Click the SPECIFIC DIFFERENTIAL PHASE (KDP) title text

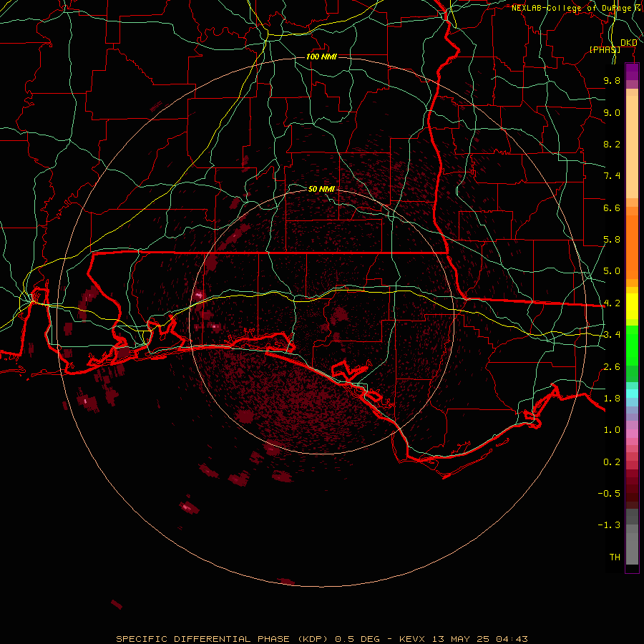221,639
